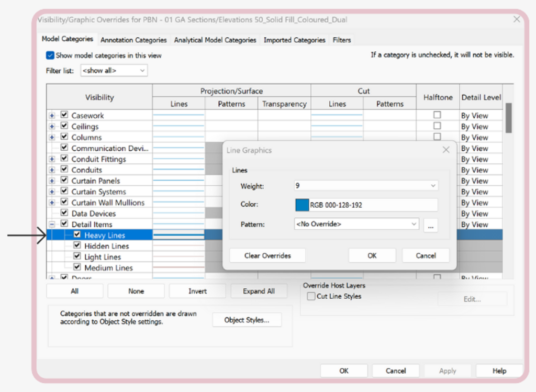Click the Invert selection button
This screenshot has width=536, height=392.
click(x=197, y=290)
